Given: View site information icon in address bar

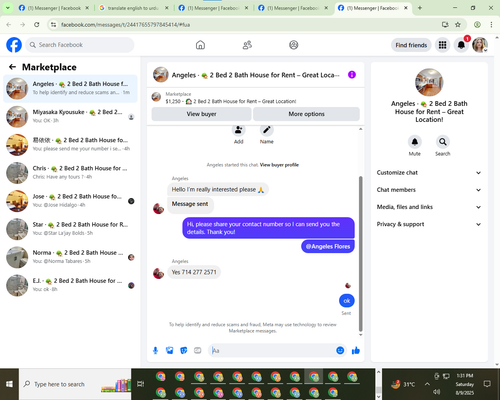Looking at the screenshot, I should coord(53,24).
